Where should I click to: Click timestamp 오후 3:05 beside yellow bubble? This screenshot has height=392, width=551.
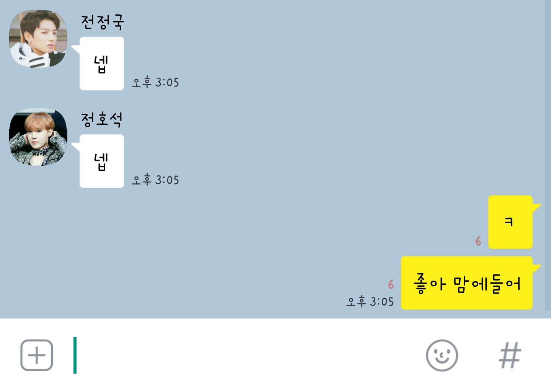[370, 301]
